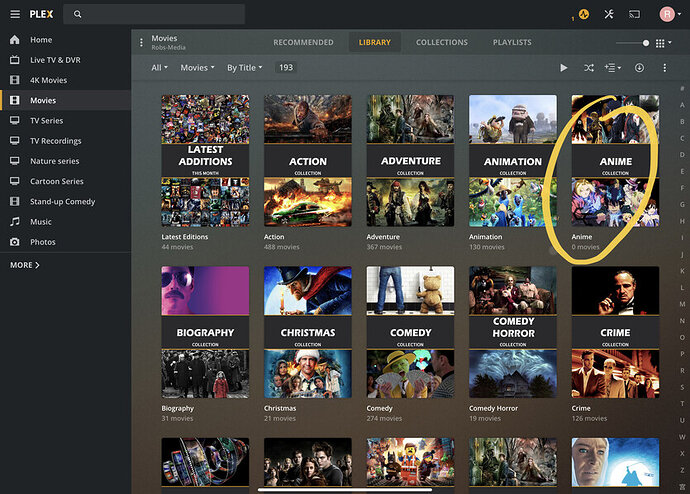The height and width of the screenshot is (494, 690).
Task: Adjust the poster size slider
Action: [x=632, y=43]
